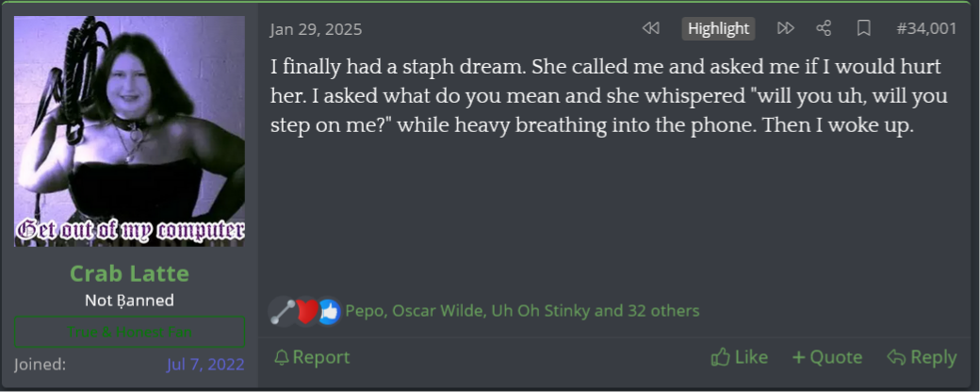Click the red heart reaction icon
The width and height of the screenshot is (980, 392).
307,311
